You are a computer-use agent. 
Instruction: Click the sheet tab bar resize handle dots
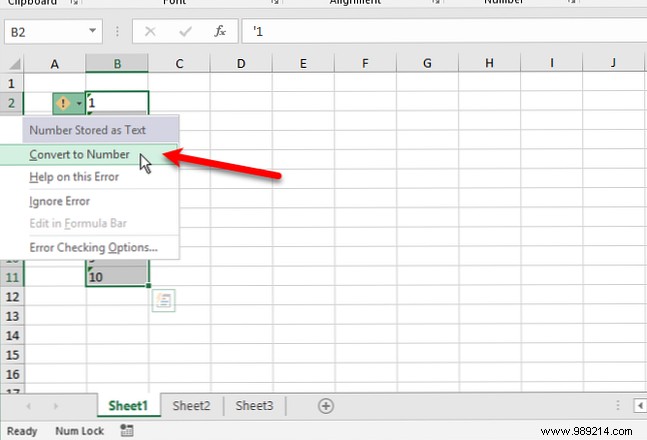[618, 405]
